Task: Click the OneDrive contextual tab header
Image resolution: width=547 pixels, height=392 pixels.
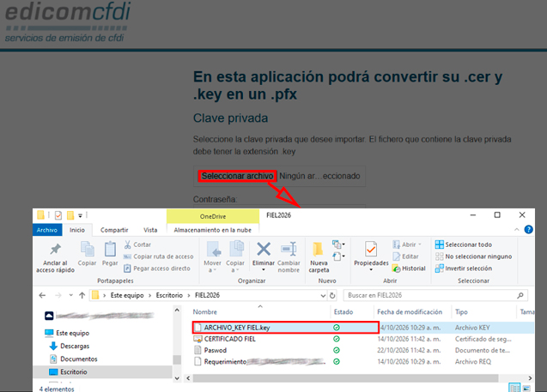Action: tap(213, 216)
